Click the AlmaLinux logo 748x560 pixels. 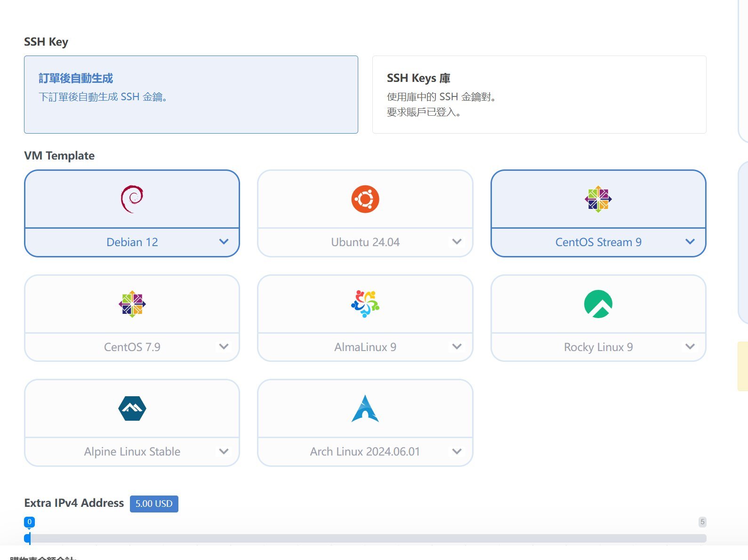365,304
